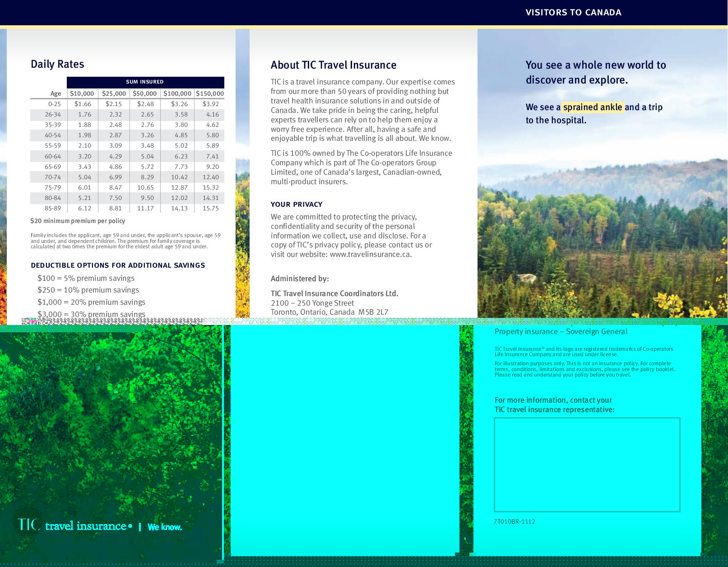Click the 'Age' column header
Screen dimensions: 728x567
click(x=56, y=93)
